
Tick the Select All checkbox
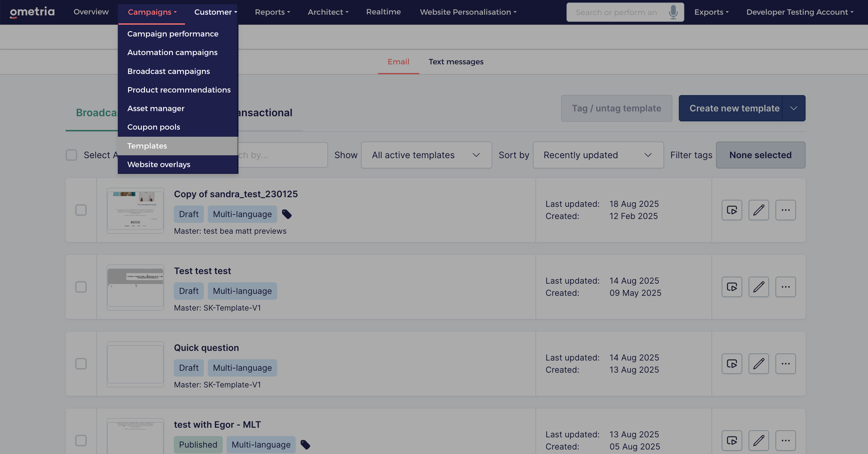(71, 155)
